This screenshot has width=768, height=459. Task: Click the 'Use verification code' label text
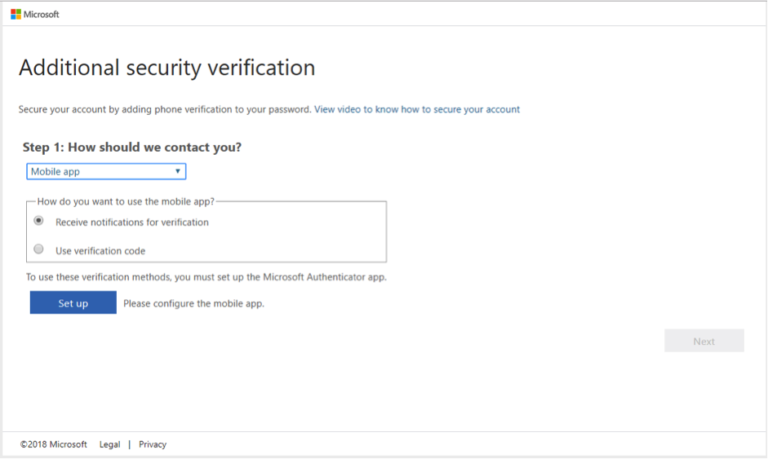[100, 251]
